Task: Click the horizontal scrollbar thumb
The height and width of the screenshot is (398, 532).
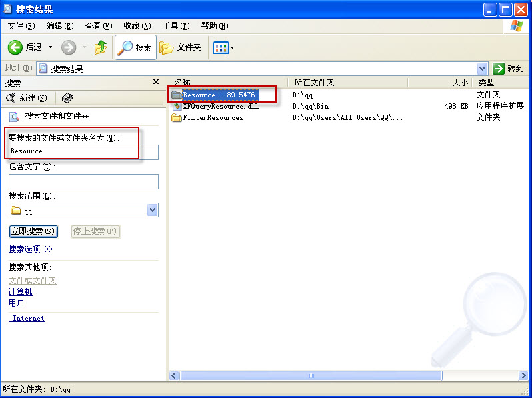Action: click(311, 375)
